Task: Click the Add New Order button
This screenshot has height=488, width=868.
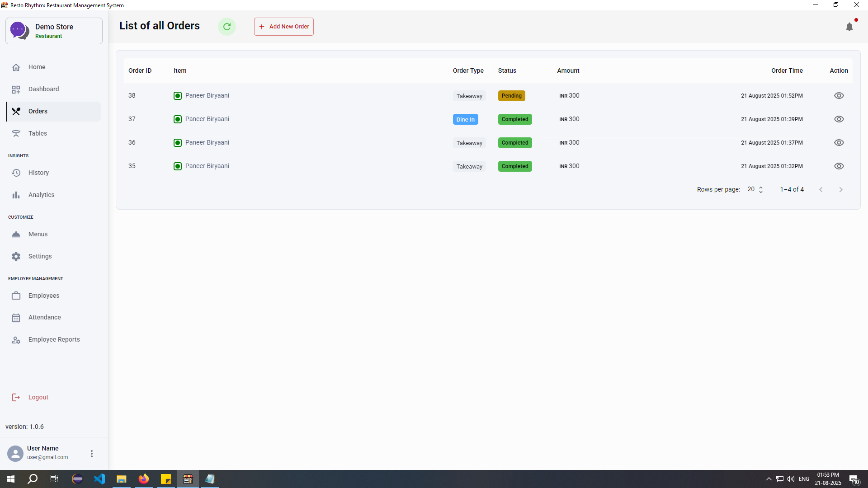Action: tap(283, 26)
